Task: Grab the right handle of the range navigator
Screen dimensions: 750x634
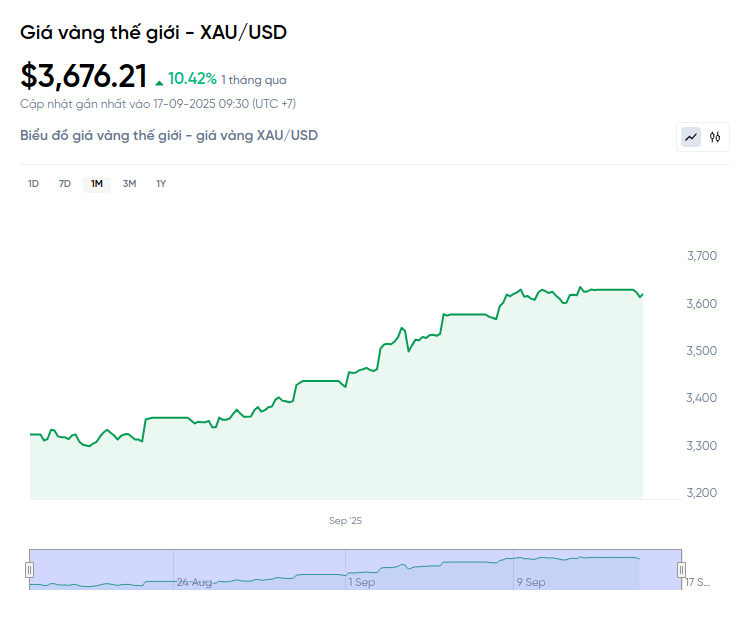Action: (x=682, y=570)
